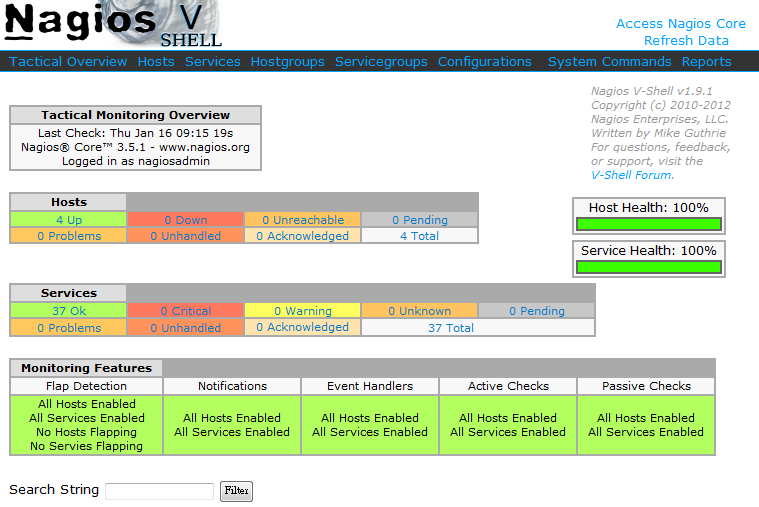View the 0 Problems hosts link
759x507 pixels.
click(x=69, y=236)
